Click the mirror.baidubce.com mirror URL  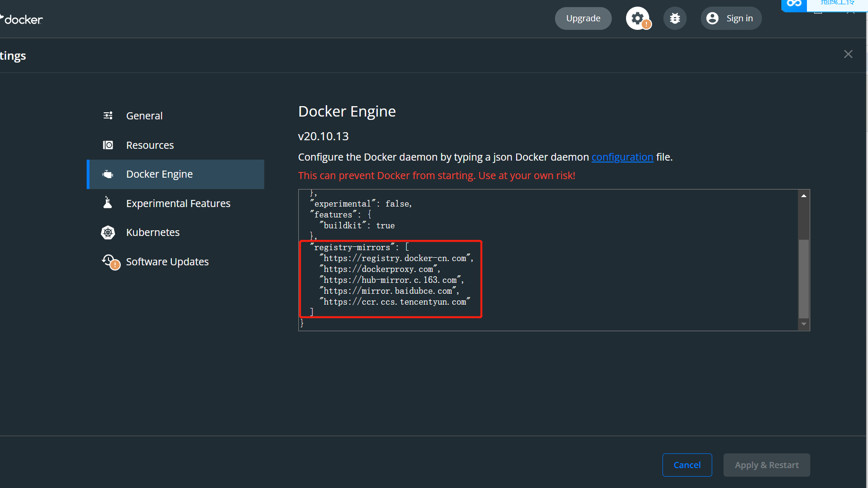click(x=389, y=291)
